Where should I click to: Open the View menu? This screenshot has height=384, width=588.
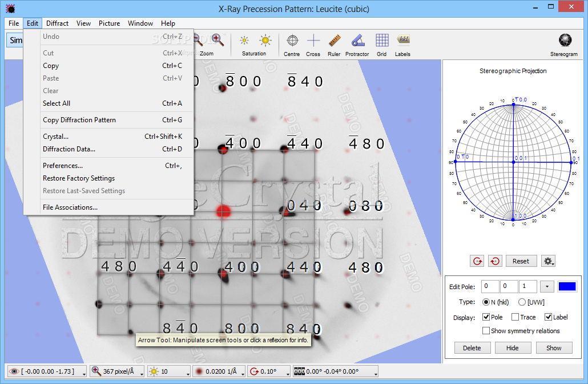(x=83, y=23)
